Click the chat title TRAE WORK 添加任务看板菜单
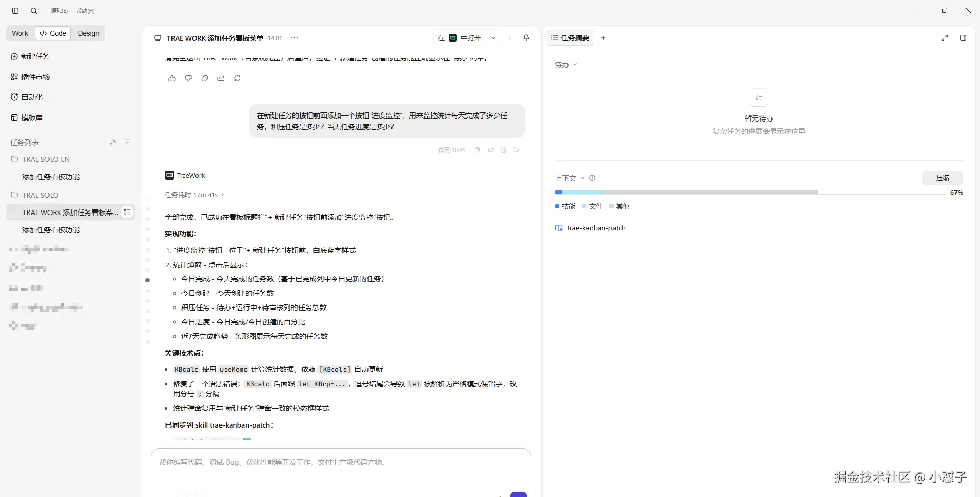 point(215,38)
